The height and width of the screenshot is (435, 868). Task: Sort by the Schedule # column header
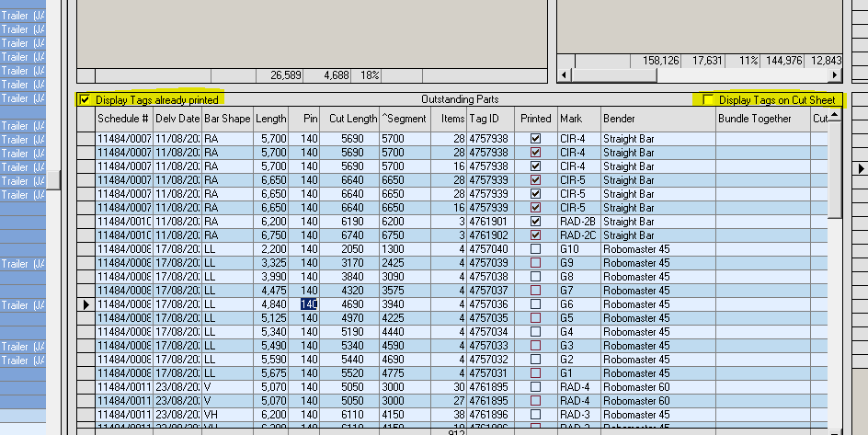[123, 119]
